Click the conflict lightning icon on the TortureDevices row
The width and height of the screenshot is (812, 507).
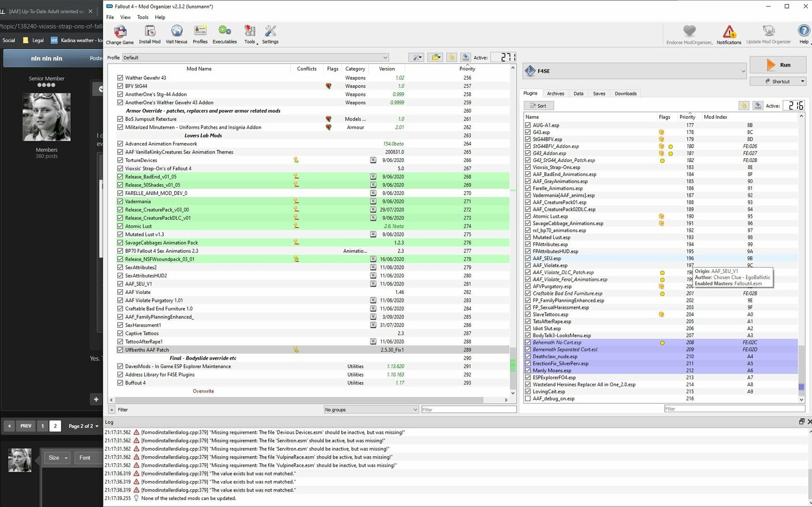tap(296, 160)
